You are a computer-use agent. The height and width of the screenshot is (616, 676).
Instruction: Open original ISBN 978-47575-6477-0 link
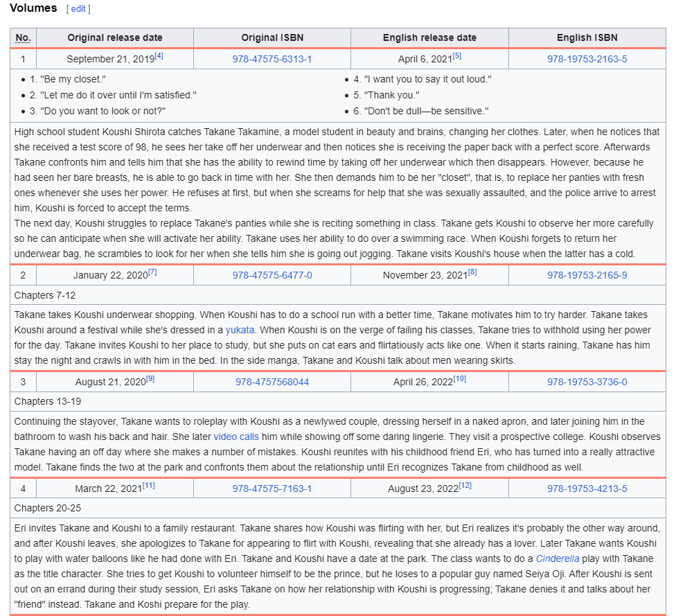272,275
